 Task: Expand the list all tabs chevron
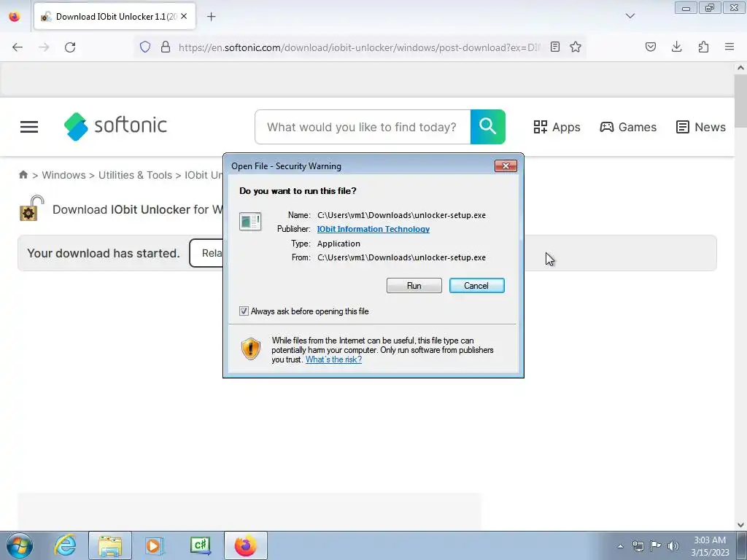click(x=630, y=16)
